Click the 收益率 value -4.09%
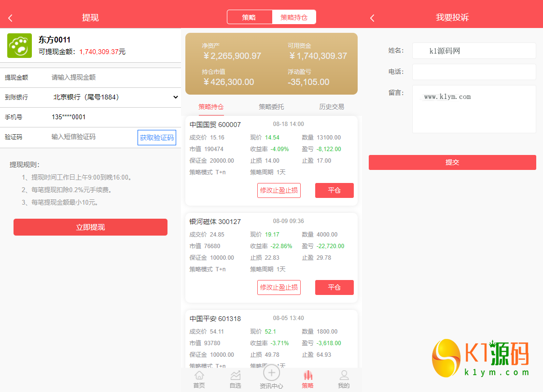543x392 pixels. pos(279,149)
